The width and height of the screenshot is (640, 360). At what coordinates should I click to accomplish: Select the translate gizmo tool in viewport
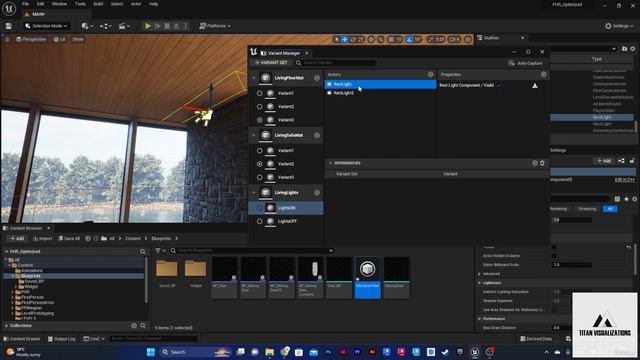(345, 40)
